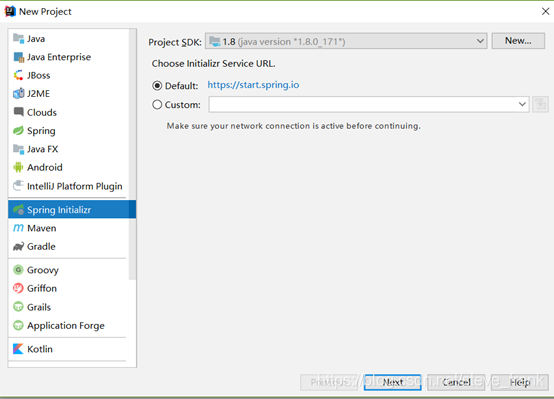Open the Project SDK dropdown

point(346,41)
